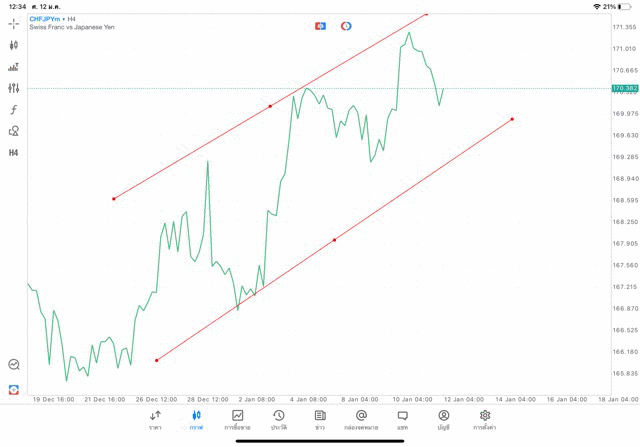Tap the new order icon at bottom left
640x447 pixels.
tap(14, 389)
